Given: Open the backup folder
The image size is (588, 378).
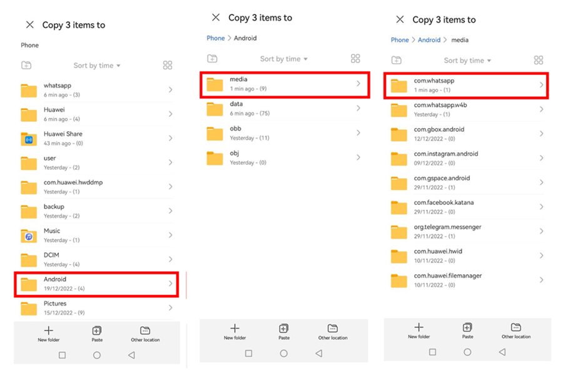Looking at the screenshot, I should pos(97,211).
